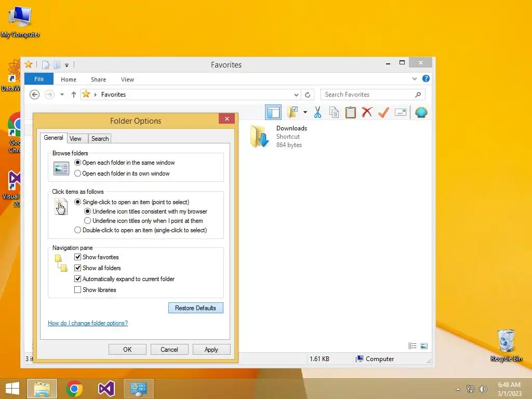Screen dimensions: 532x399
Task: Click Apply in Folder Options
Action: pos(211,350)
